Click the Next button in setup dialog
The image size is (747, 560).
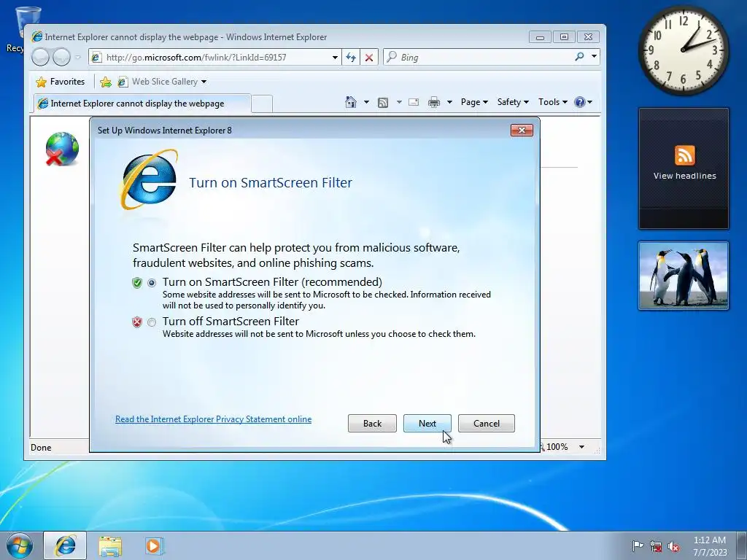pos(427,424)
